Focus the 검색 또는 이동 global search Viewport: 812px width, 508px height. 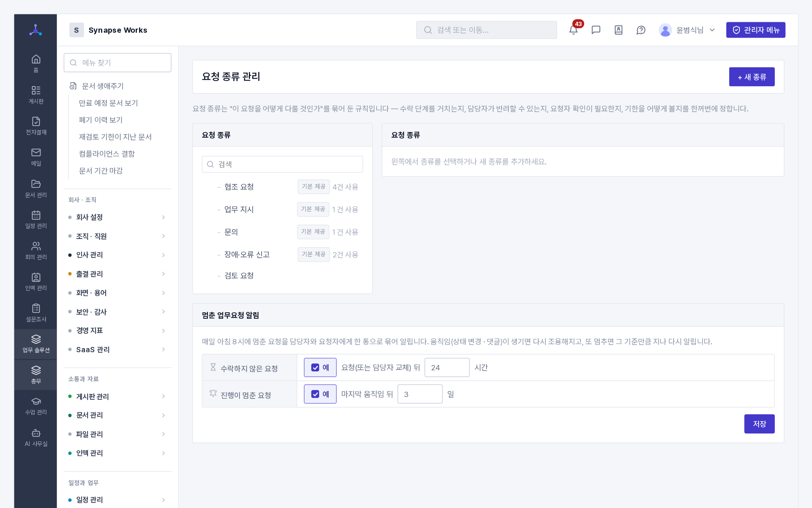pos(486,30)
